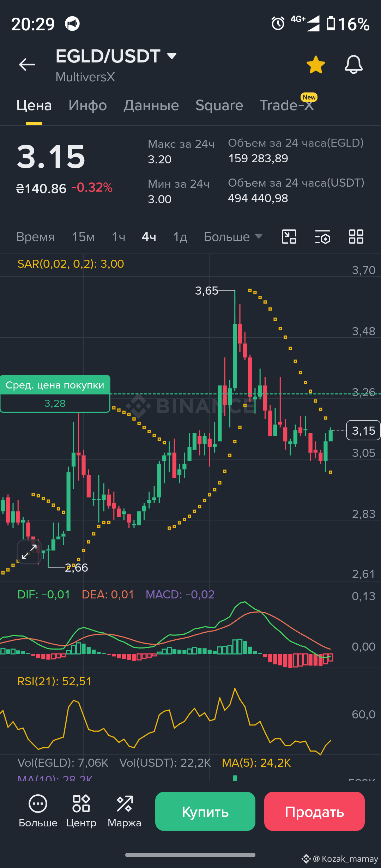Tap the MultiversX project name
The height and width of the screenshot is (868, 381).
pos(85,77)
